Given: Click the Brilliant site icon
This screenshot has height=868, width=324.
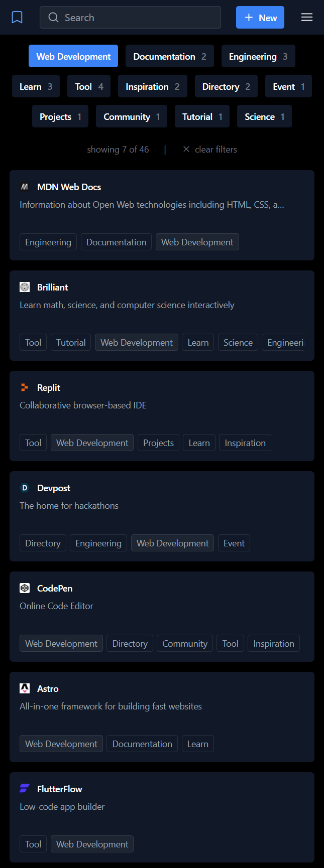Looking at the screenshot, I should (x=25, y=287).
